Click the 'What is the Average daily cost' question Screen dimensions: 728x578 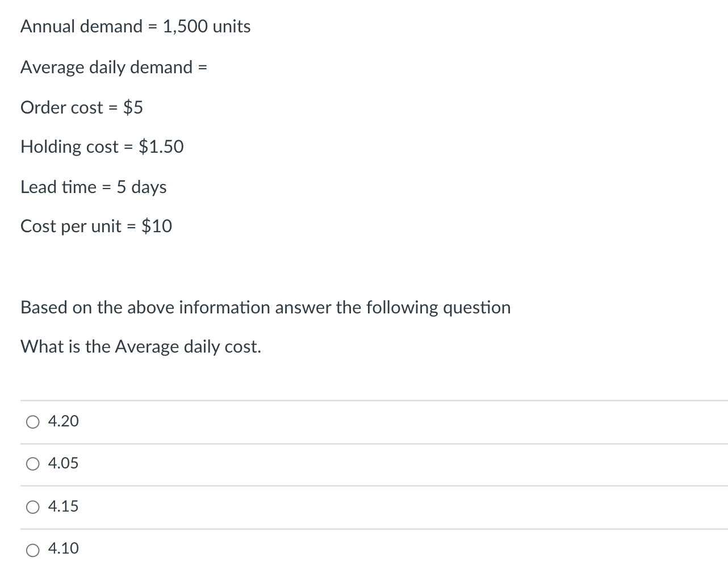pos(141,347)
